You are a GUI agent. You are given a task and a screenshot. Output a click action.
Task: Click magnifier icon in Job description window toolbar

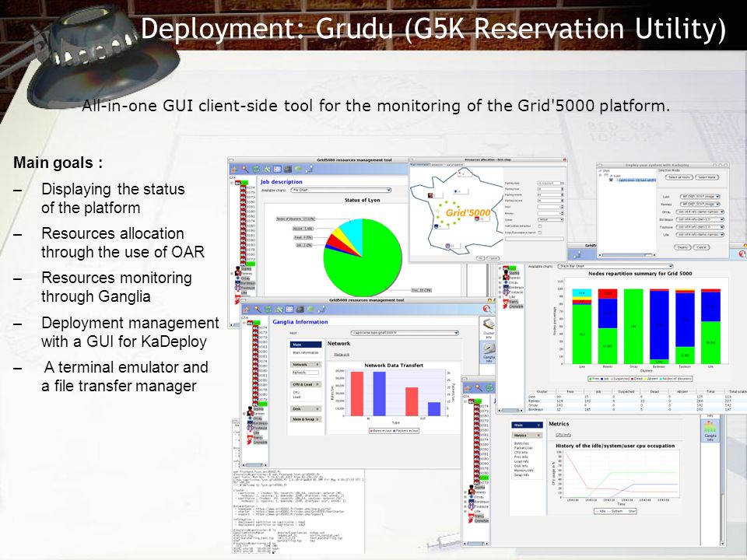pos(245,169)
